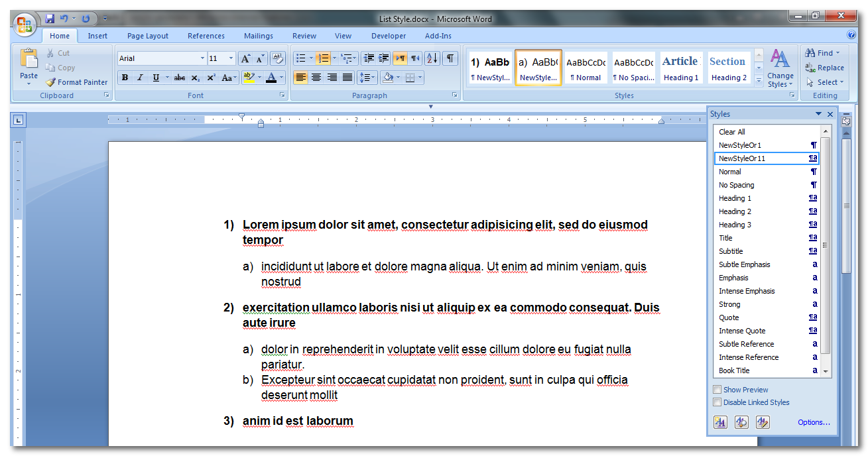Click the Clear Formatting eraser icon
The image size is (868, 456).
click(x=279, y=58)
